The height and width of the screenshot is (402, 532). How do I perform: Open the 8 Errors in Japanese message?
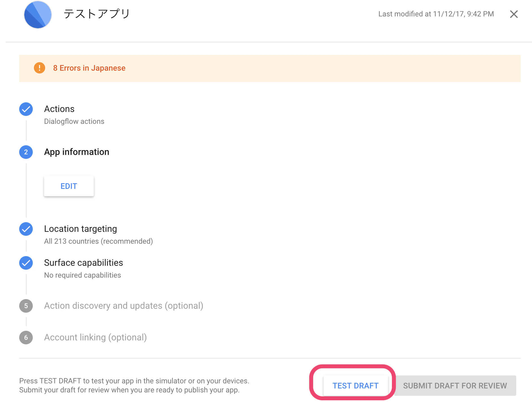pyautogui.click(x=89, y=68)
